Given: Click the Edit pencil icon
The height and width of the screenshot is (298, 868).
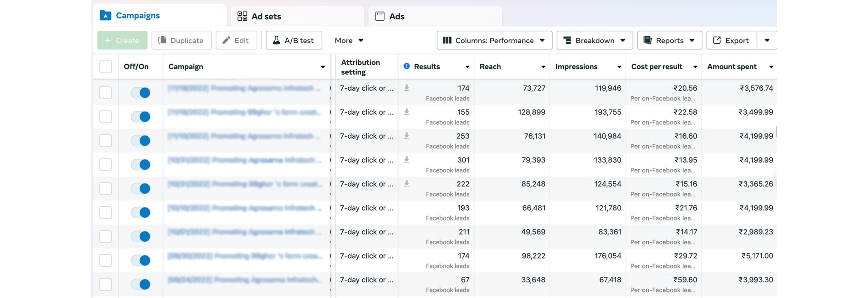Looking at the screenshot, I should pos(226,40).
